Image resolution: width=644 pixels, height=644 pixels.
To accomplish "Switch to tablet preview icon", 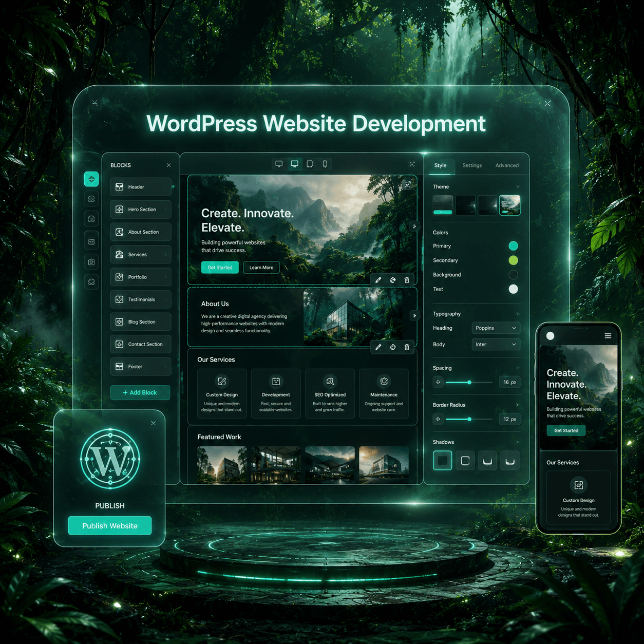I will 310,164.
